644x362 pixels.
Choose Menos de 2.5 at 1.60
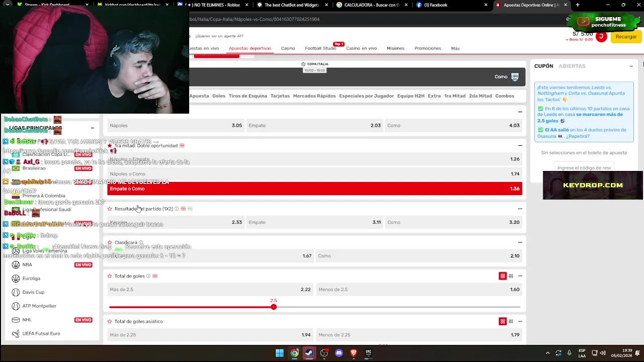419,290
